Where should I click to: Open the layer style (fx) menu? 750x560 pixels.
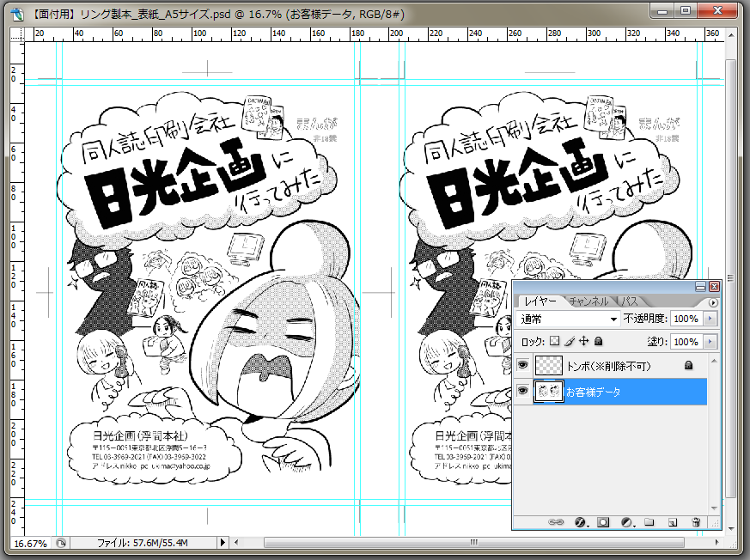click(x=579, y=521)
